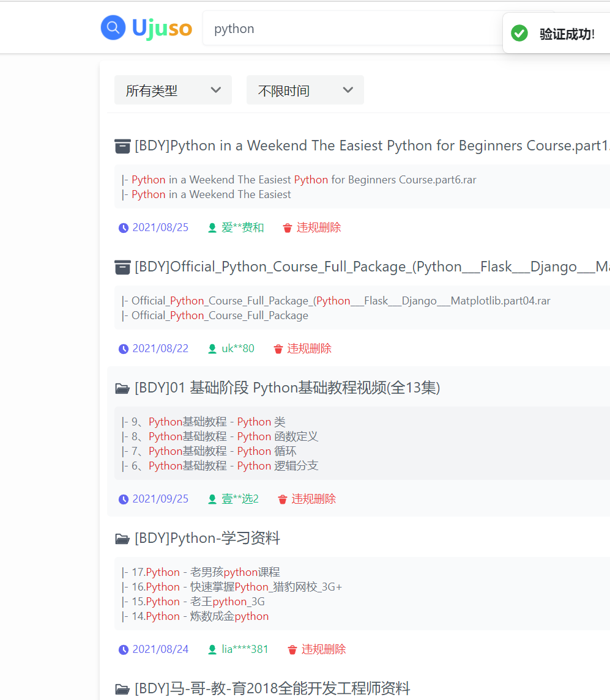610x700 pixels.
Task: Open result [BDY]Python-学习资料
Action: pos(207,538)
